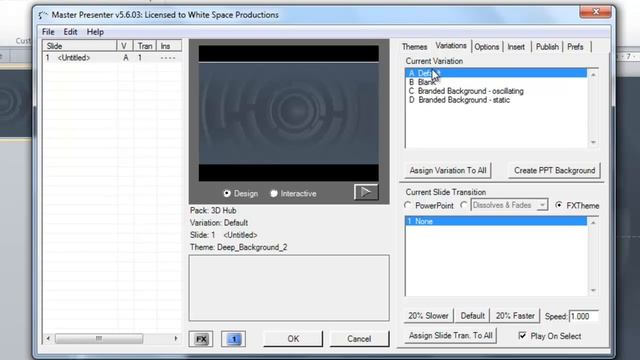Select slide row 1 <Untitled>
This screenshot has height=360, width=640.
click(112, 58)
